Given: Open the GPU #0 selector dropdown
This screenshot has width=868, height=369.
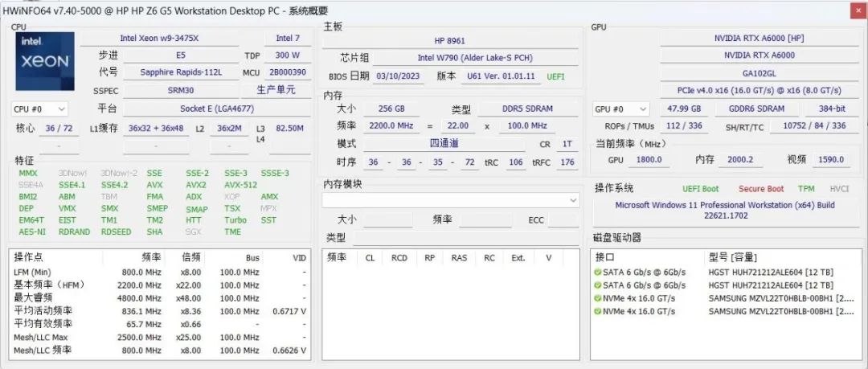Looking at the screenshot, I should (621, 109).
